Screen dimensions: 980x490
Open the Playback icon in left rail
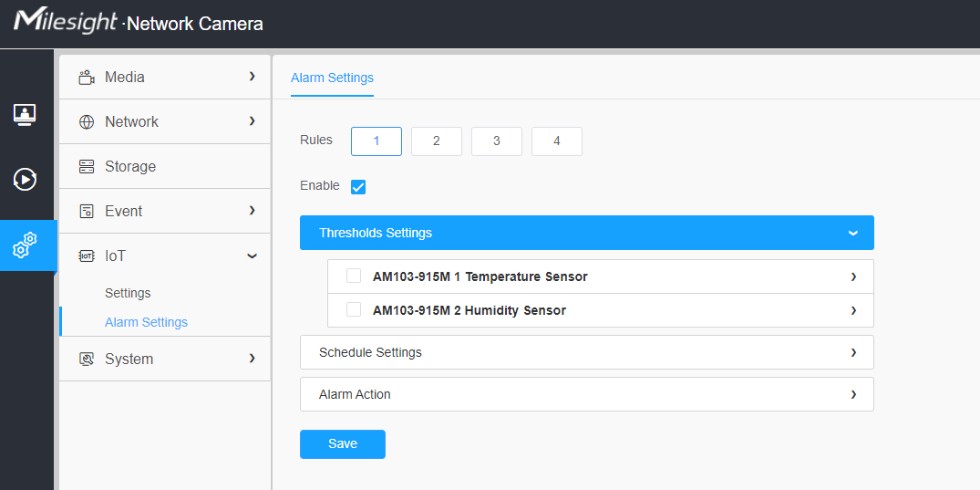(x=25, y=180)
